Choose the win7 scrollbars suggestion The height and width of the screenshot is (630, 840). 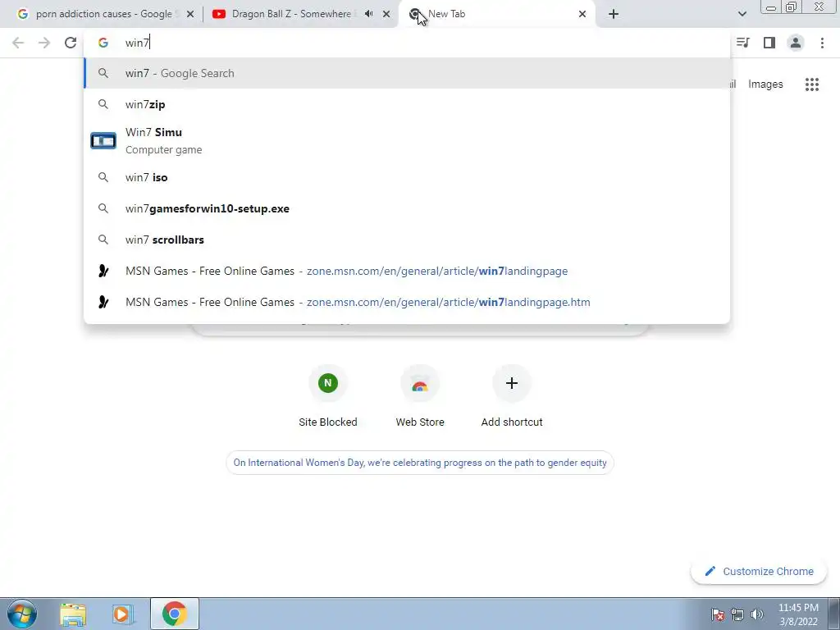(x=407, y=240)
